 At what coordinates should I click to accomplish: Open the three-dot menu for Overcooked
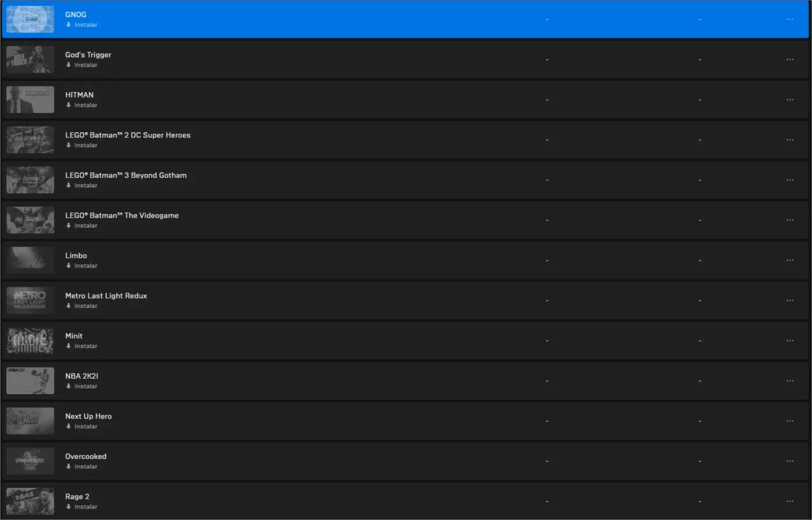(x=789, y=461)
